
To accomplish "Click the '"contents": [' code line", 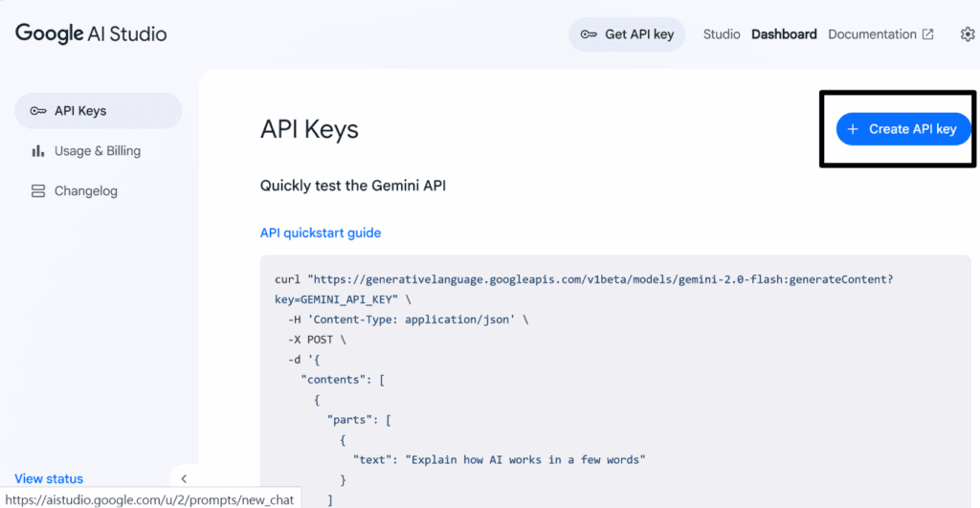I will pos(344,379).
